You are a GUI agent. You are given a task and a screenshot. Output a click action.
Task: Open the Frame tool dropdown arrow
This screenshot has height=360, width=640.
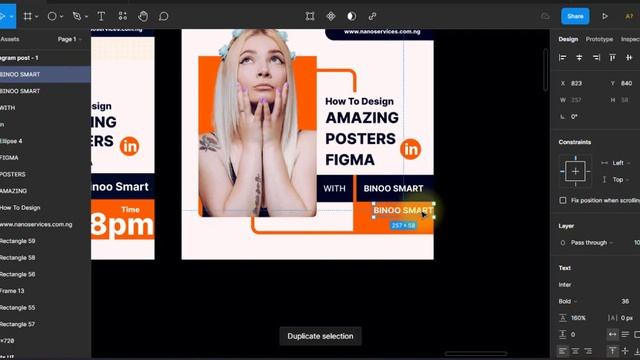pyautogui.click(x=36, y=17)
